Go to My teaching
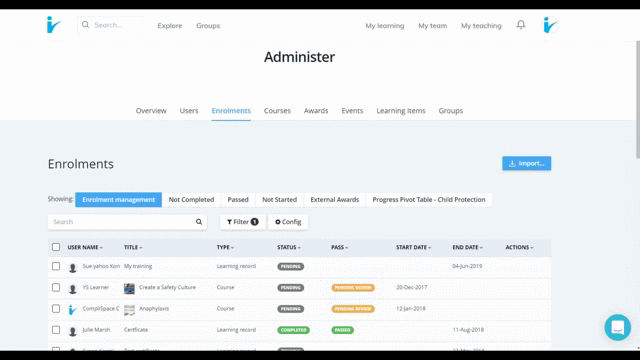The height and width of the screenshot is (360, 640). 481,25
